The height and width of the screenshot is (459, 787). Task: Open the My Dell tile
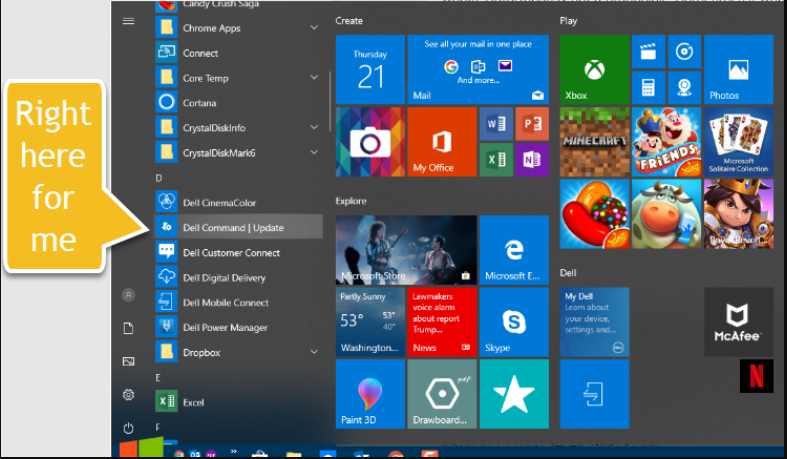click(x=594, y=322)
